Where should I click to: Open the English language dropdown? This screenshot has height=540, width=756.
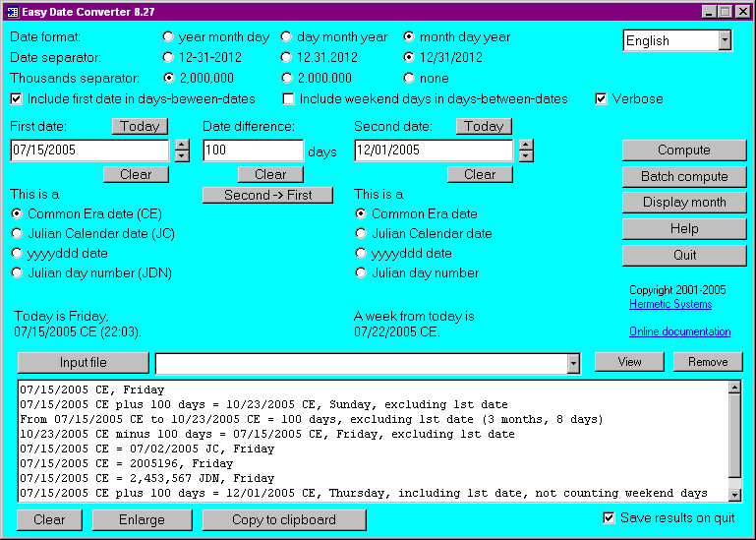tap(725, 40)
